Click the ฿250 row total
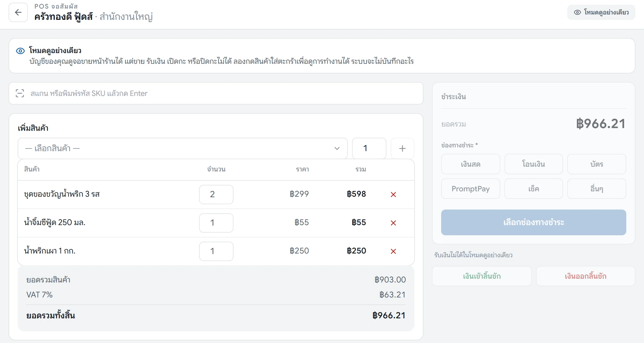Viewport: 644px width, 343px height. [x=356, y=251]
